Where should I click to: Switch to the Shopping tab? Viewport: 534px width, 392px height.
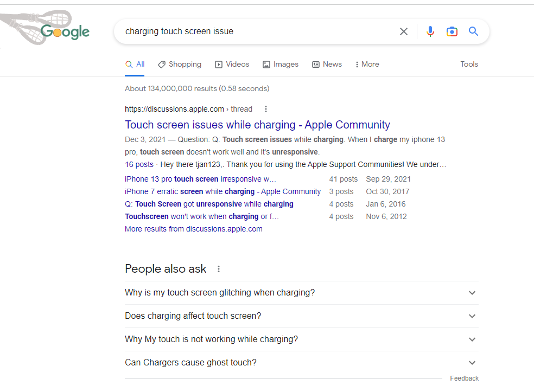[180, 65]
